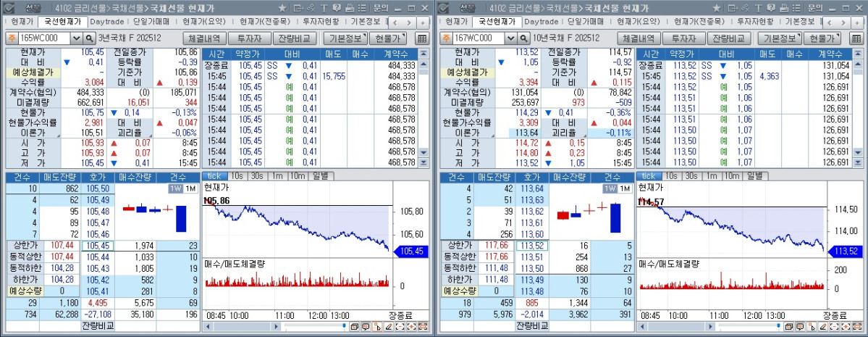Image resolution: width=868 pixels, height=337 pixels.
Task: Click the grid layout icon in 10년국채 window
Action: tap(855, 38)
